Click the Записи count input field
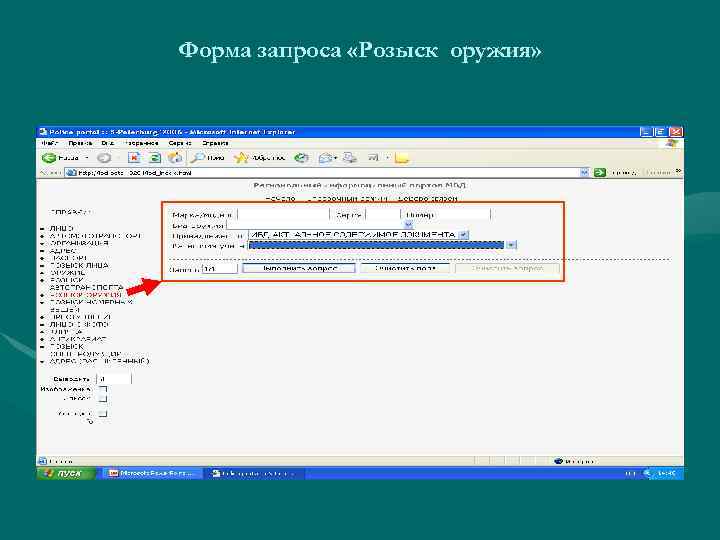The image size is (720, 540). pos(220,268)
